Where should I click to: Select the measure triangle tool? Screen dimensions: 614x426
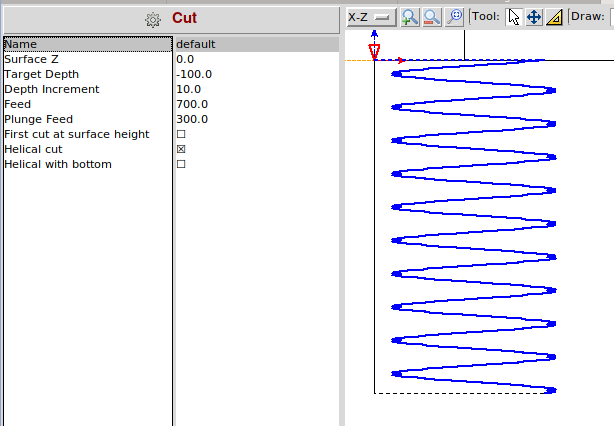554,17
